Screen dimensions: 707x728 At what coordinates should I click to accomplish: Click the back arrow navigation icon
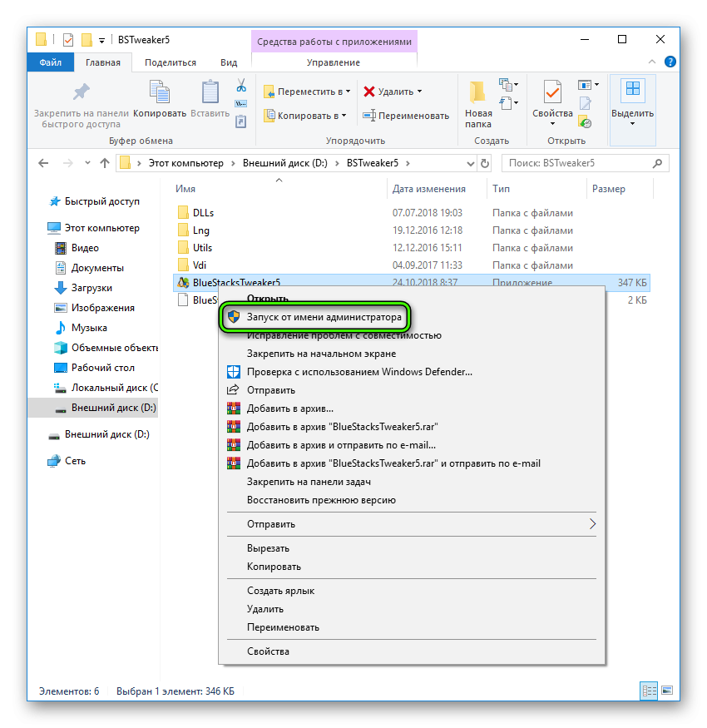pyautogui.click(x=43, y=163)
